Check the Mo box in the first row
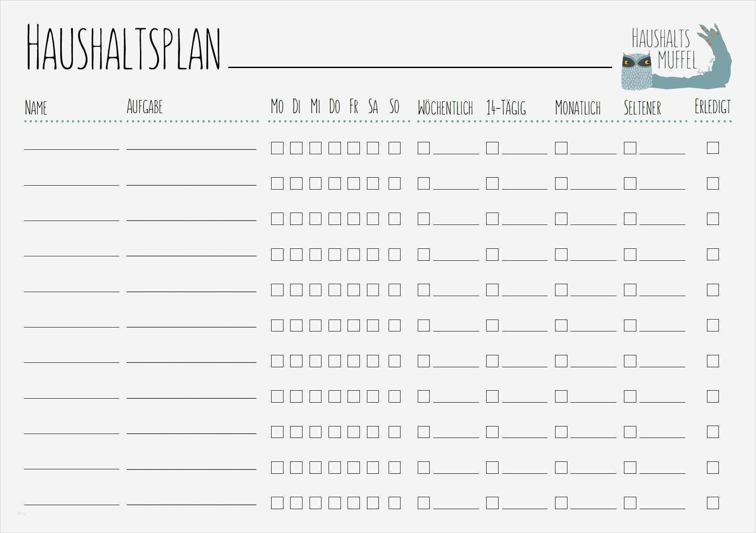The image size is (756, 533). (277, 148)
